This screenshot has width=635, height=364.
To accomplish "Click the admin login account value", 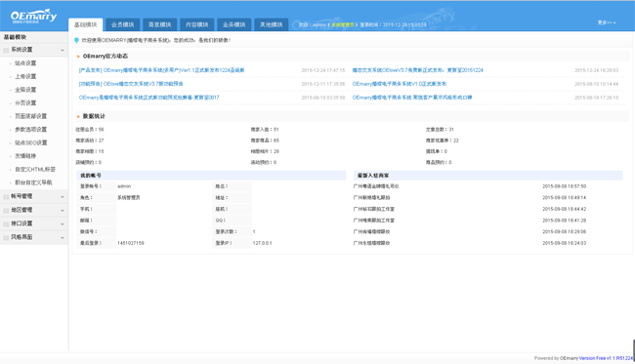I will click(124, 186).
